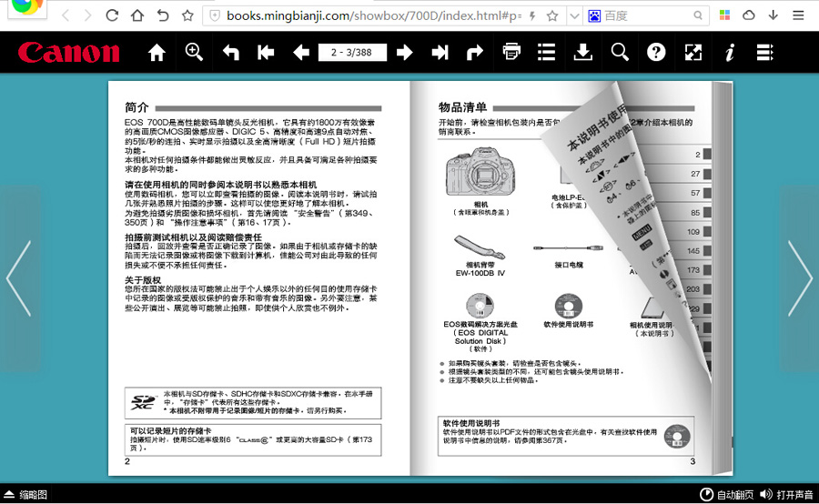Download the manual
The width and height of the screenshot is (819, 504).
tap(583, 52)
